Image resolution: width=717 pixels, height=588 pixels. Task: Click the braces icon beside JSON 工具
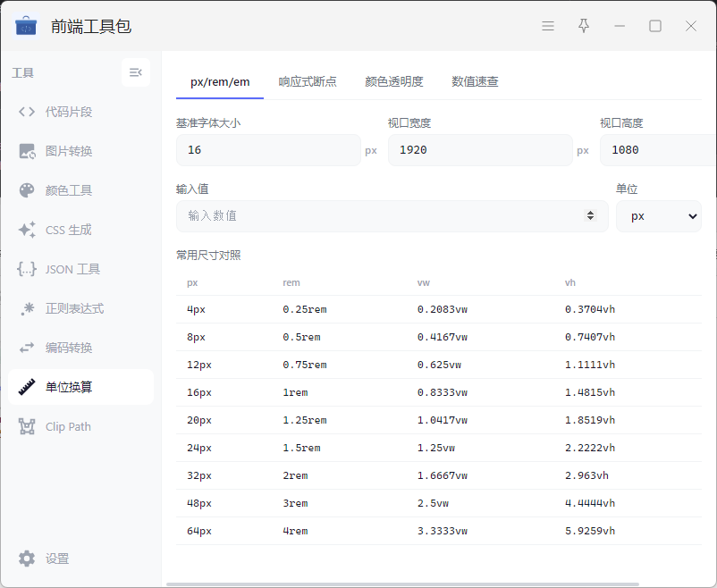click(x=27, y=269)
